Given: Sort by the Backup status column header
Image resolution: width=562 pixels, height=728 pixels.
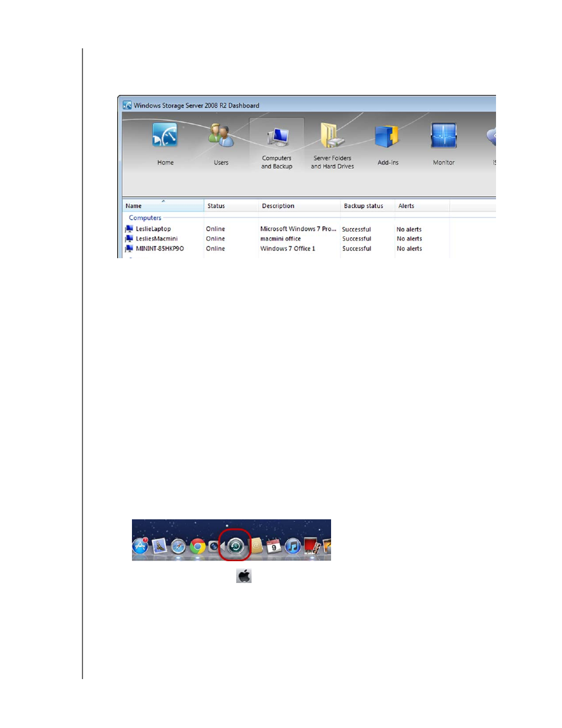Looking at the screenshot, I should point(368,206).
